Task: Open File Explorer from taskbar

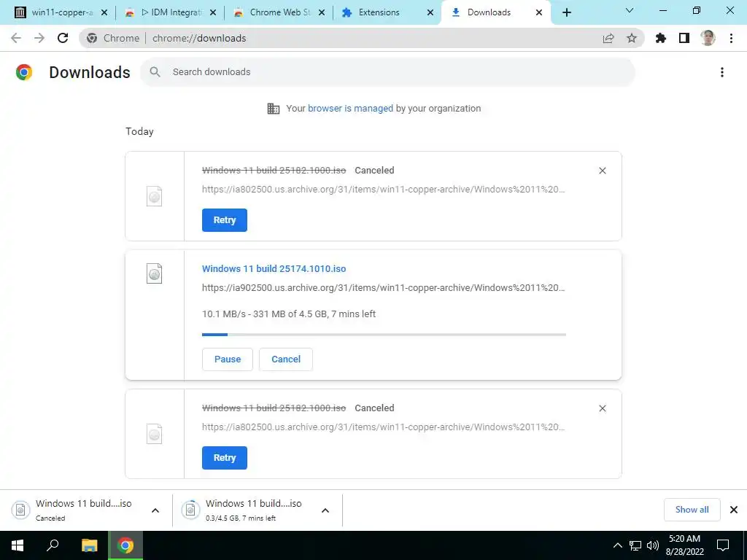Action: tap(89, 545)
